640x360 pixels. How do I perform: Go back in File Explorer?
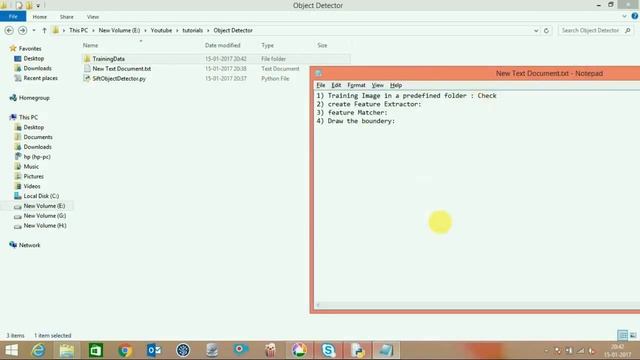[x=9, y=30]
